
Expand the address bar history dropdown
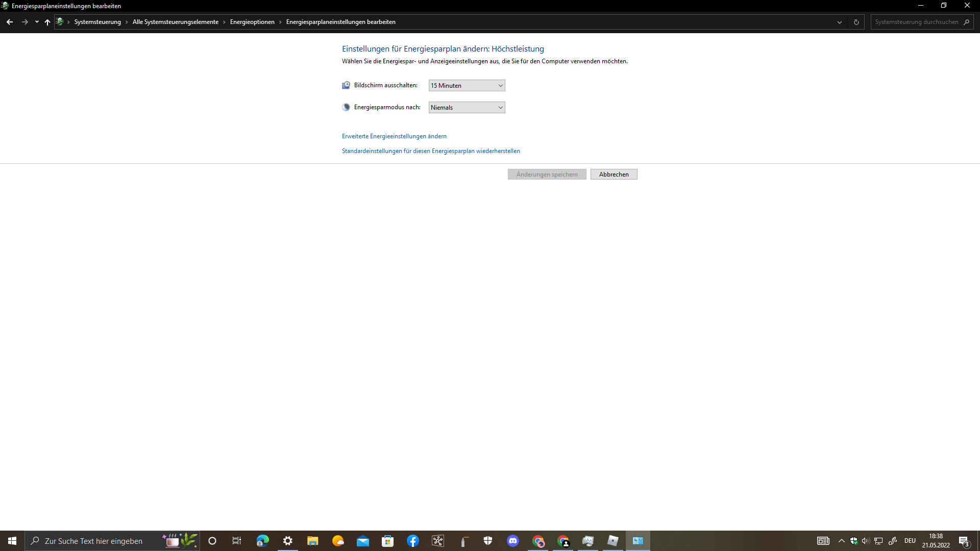pos(840,22)
